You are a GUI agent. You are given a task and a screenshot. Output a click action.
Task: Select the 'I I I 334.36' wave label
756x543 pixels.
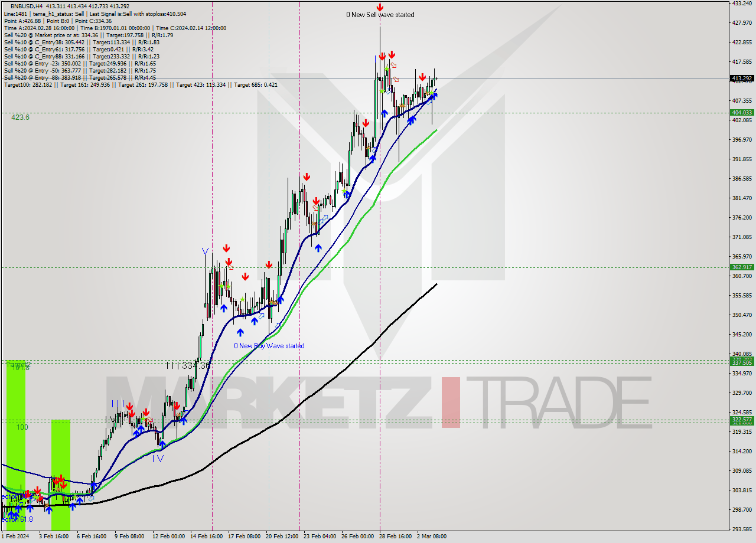click(188, 366)
